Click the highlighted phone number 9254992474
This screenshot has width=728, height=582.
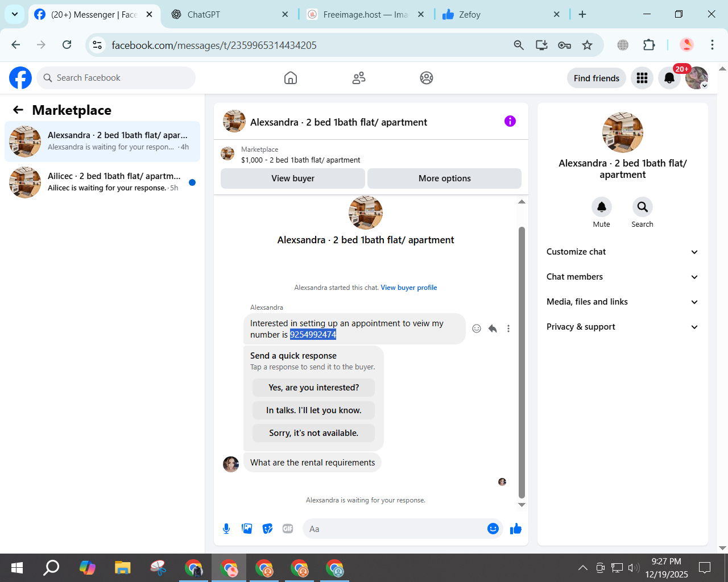pos(313,335)
